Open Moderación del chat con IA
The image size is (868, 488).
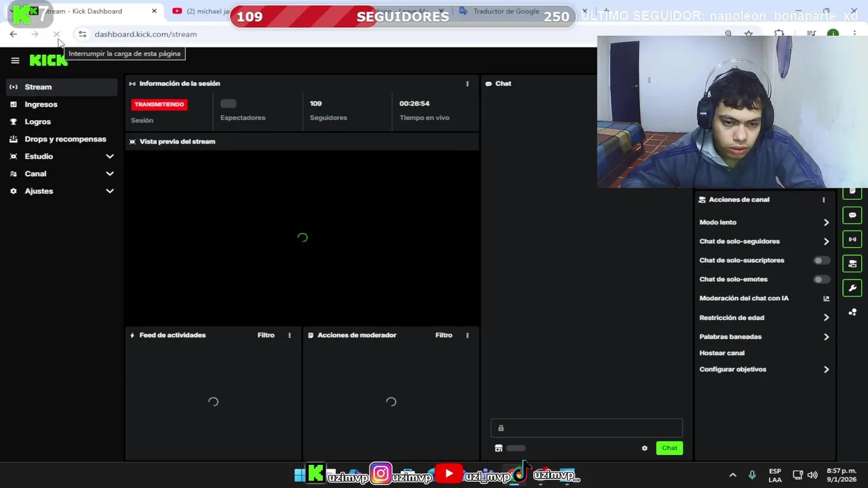pos(744,298)
